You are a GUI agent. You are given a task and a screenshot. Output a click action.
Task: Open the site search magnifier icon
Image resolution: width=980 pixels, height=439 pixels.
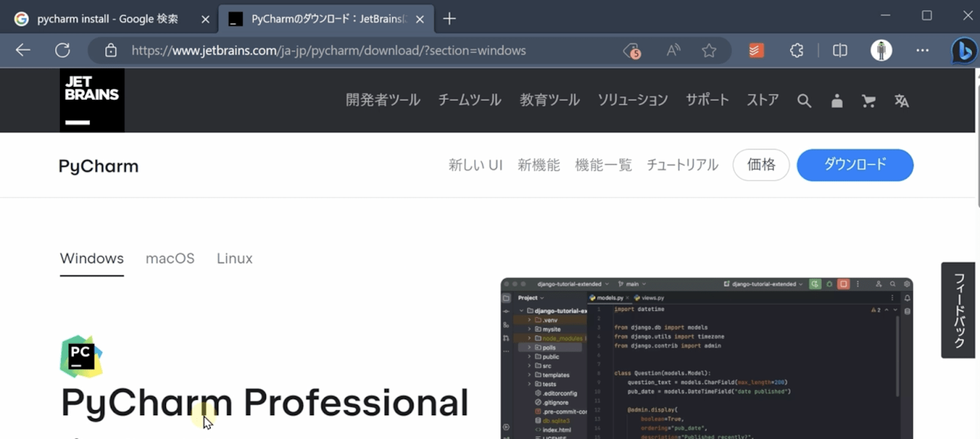pyautogui.click(x=804, y=101)
